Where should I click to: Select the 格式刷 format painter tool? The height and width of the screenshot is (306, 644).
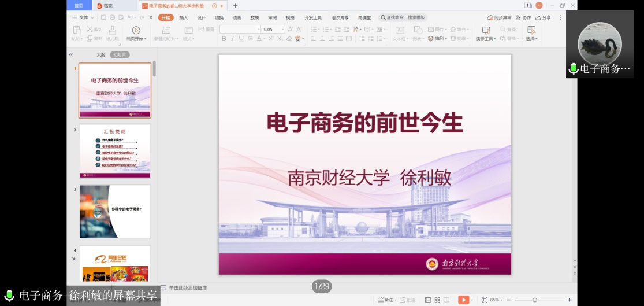112,30
